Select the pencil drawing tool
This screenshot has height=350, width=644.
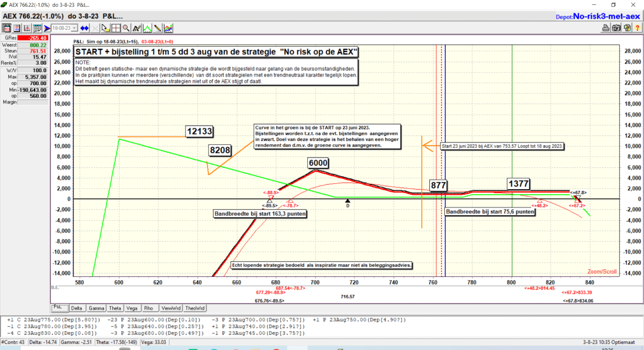click(158, 29)
